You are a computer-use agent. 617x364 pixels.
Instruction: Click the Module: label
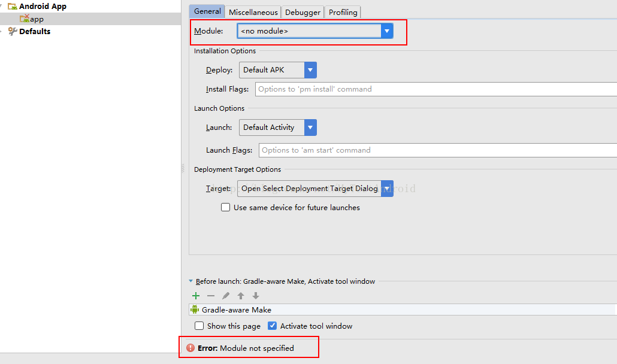(x=208, y=31)
